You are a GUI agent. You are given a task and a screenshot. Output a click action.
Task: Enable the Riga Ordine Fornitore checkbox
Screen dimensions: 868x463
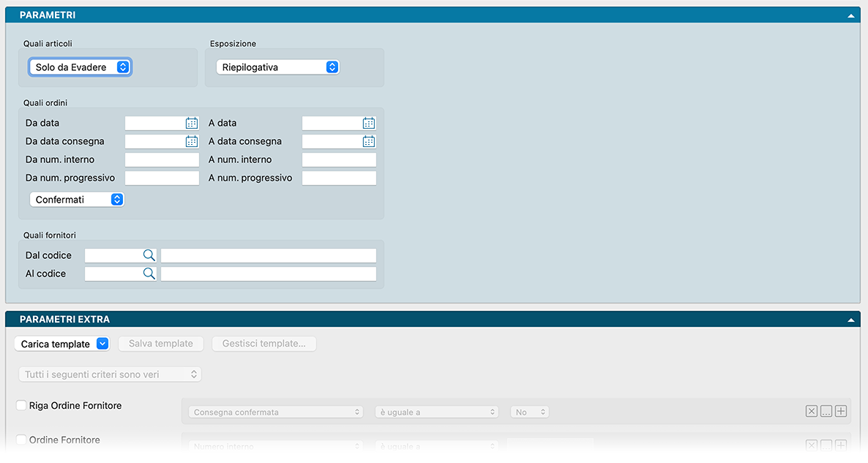21,405
